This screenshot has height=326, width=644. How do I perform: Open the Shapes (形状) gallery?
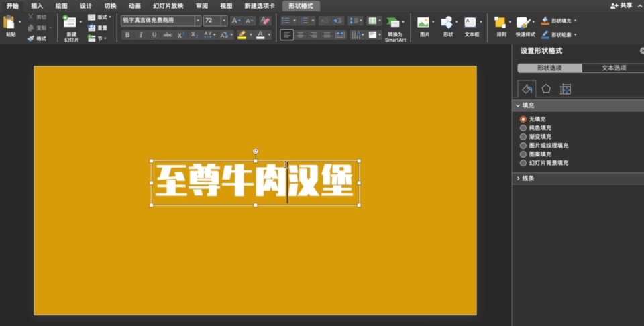(447, 28)
